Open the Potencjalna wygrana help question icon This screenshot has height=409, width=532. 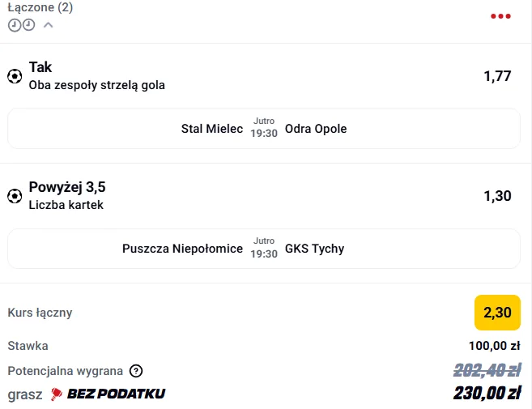(x=136, y=371)
